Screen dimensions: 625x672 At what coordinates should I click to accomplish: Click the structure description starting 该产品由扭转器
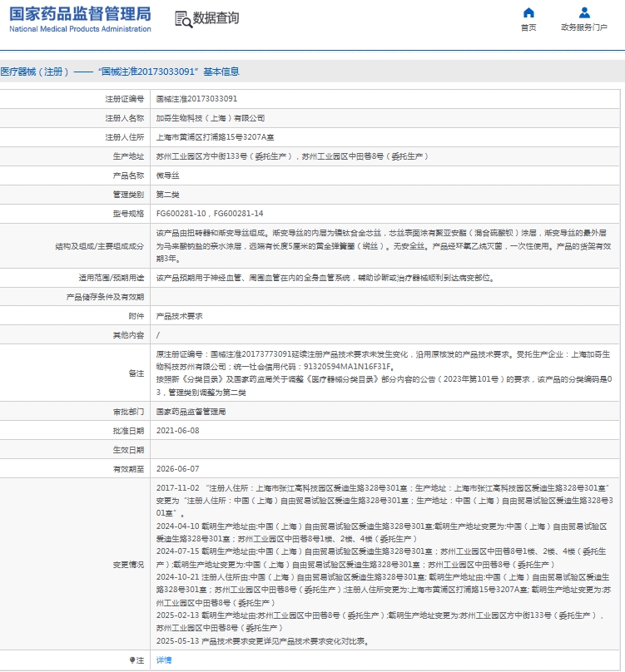384,246
